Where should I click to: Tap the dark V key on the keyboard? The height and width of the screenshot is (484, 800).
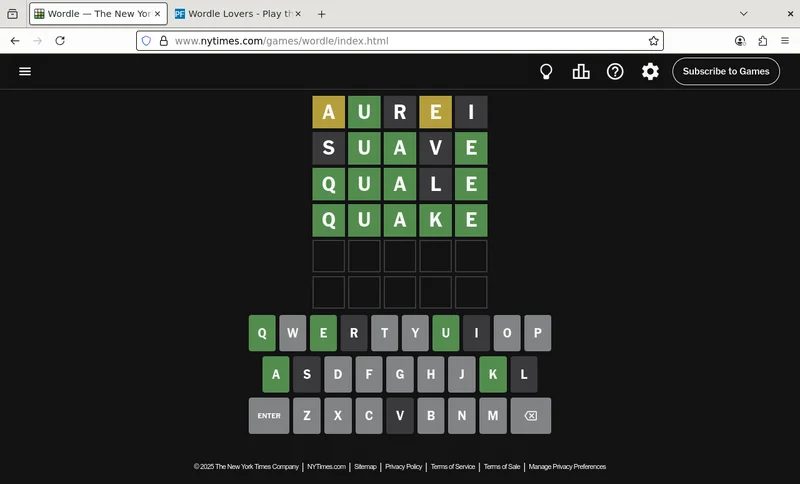[400, 416]
